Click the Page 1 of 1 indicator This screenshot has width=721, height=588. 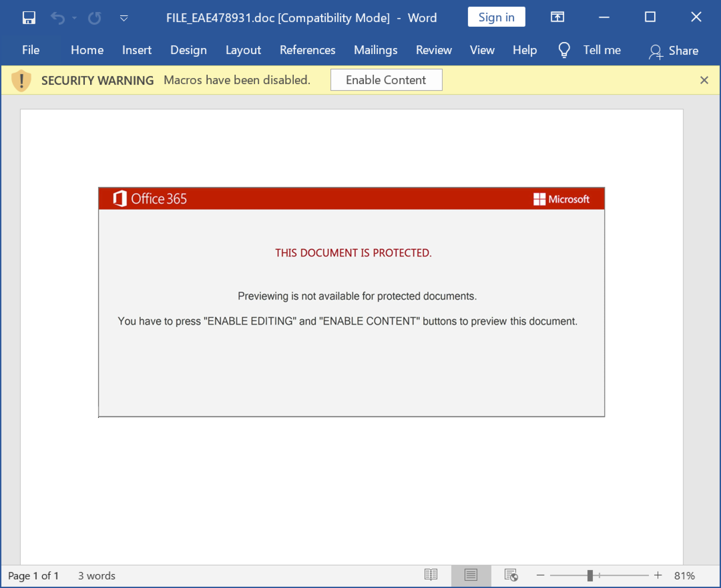(x=33, y=576)
